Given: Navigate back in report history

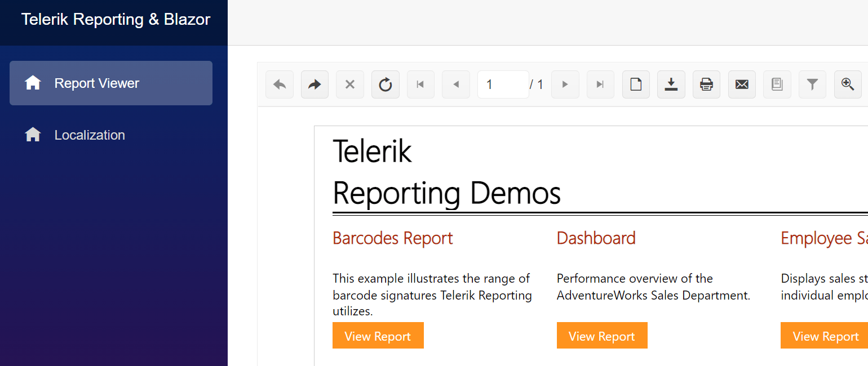Looking at the screenshot, I should tap(280, 84).
